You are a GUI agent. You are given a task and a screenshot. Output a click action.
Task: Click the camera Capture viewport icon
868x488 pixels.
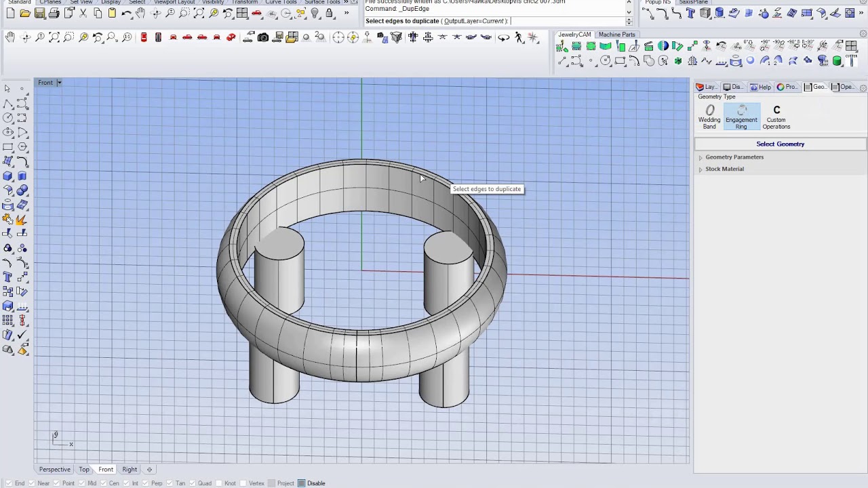pyautogui.click(x=263, y=37)
